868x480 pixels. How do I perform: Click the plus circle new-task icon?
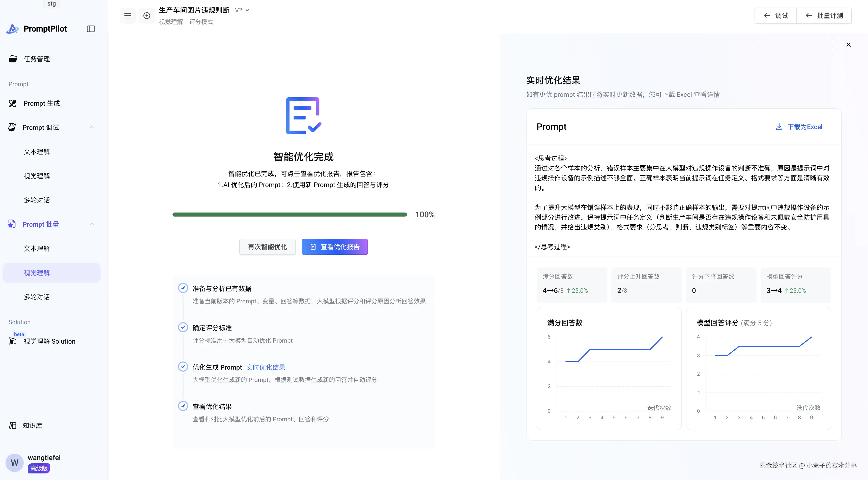pos(147,15)
